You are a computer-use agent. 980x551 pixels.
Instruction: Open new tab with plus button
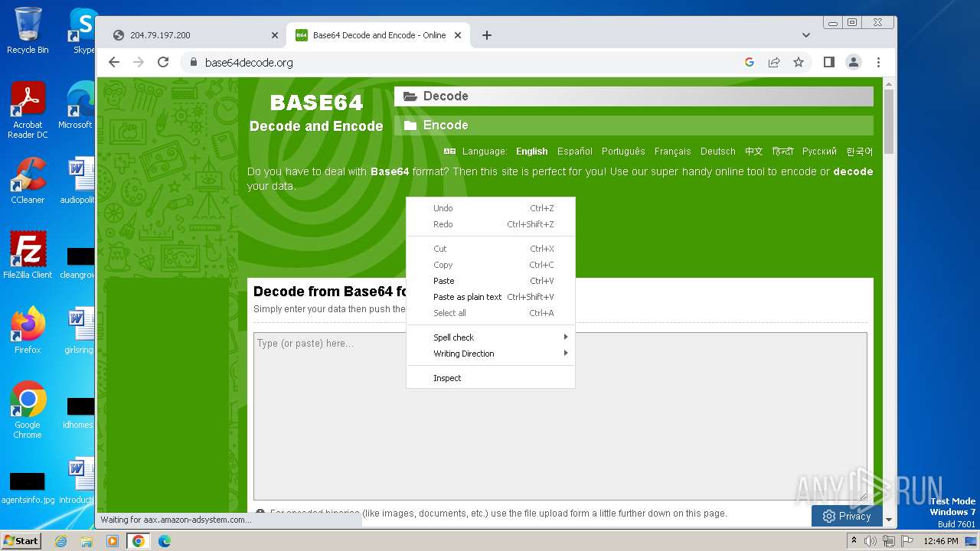click(487, 35)
